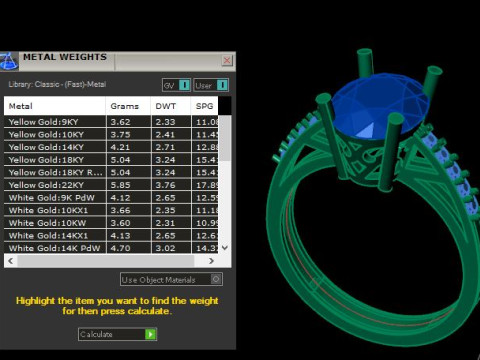Toggle the User library switch
480x360 pixels.
211,85
